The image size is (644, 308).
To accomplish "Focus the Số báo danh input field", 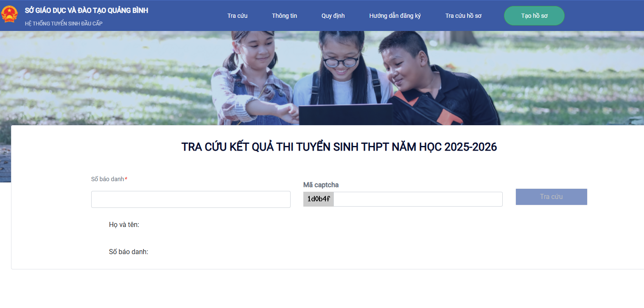I will tap(191, 199).
